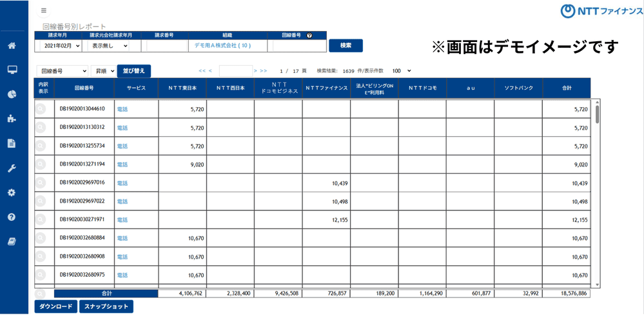Click the 検索 button
The width and height of the screenshot is (644, 320).
coord(346,46)
